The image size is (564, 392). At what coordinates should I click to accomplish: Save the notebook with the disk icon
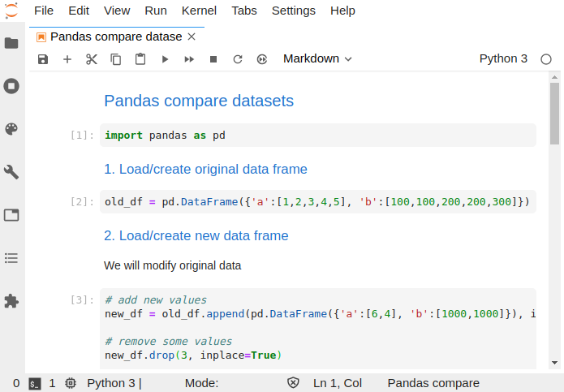[43, 59]
